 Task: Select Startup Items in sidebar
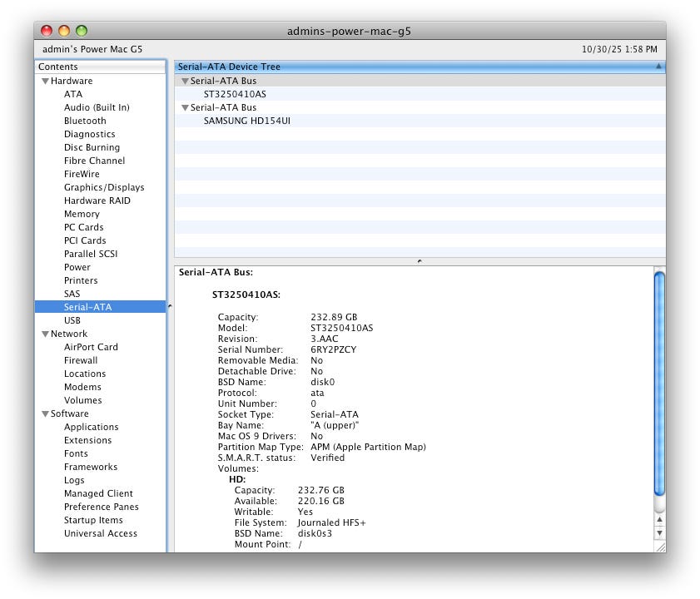pos(93,520)
